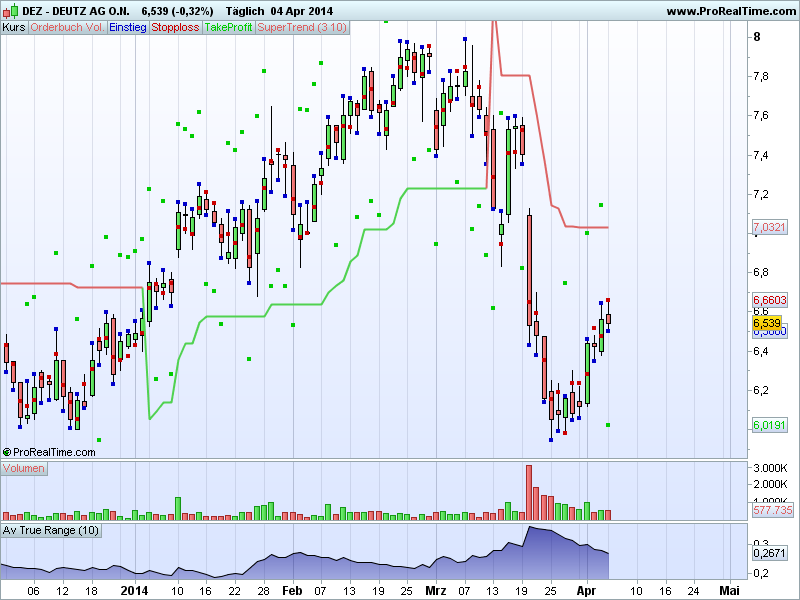Click the Mrz month label on time axis
Image resolution: width=800 pixels, height=600 pixels.
tap(436, 591)
